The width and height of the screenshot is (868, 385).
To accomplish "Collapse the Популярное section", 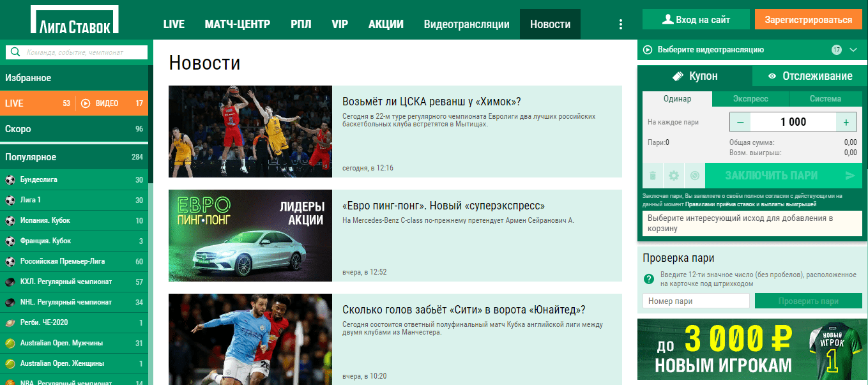I will coord(74,157).
